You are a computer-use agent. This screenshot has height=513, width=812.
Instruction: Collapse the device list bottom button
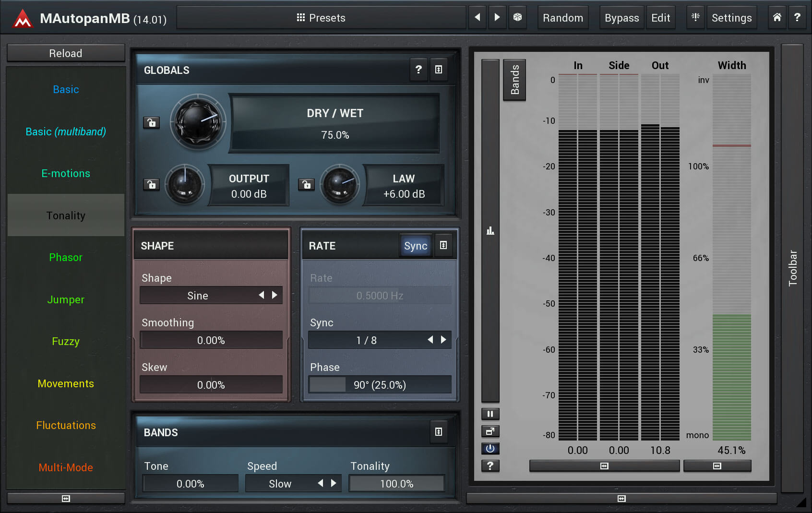click(x=66, y=499)
